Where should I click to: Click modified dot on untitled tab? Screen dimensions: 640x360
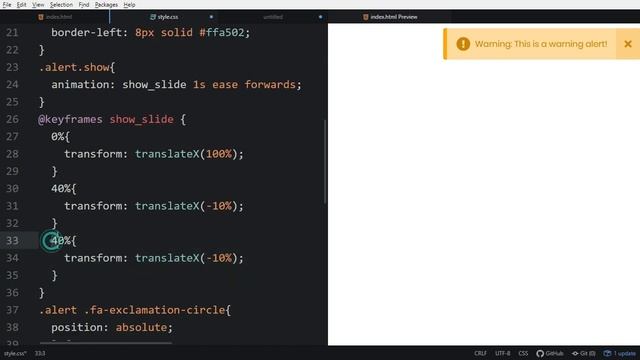[320, 17]
